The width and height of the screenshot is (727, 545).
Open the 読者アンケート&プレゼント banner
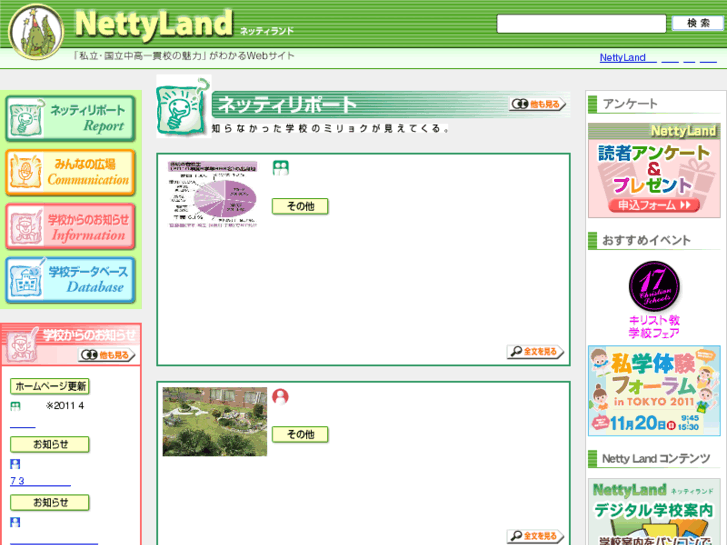click(x=654, y=170)
